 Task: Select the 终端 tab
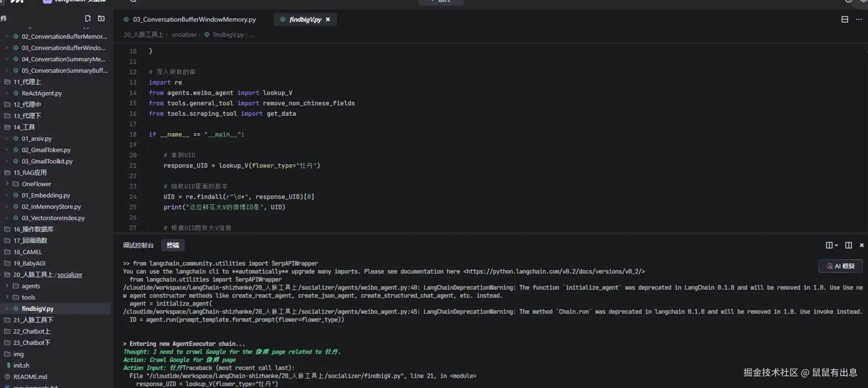tap(173, 245)
